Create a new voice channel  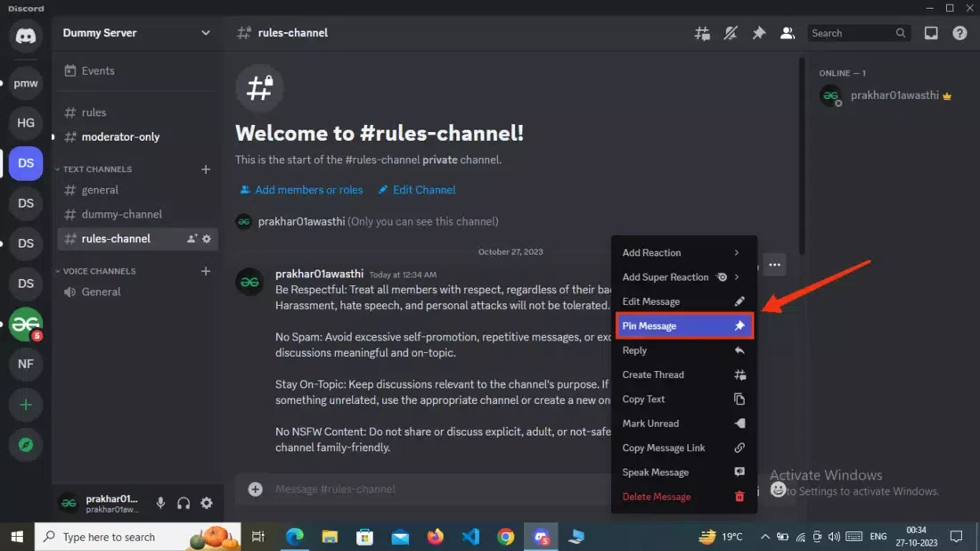point(206,271)
